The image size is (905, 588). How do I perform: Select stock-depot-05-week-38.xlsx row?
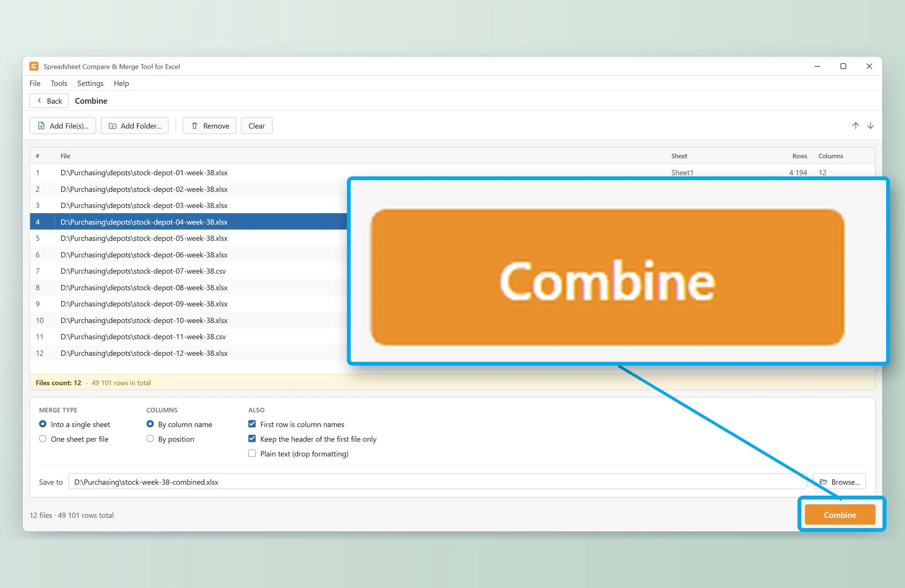point(188,238)
